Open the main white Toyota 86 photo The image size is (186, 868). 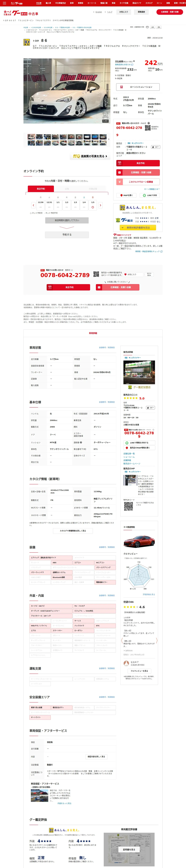click(x=67, y=91)
